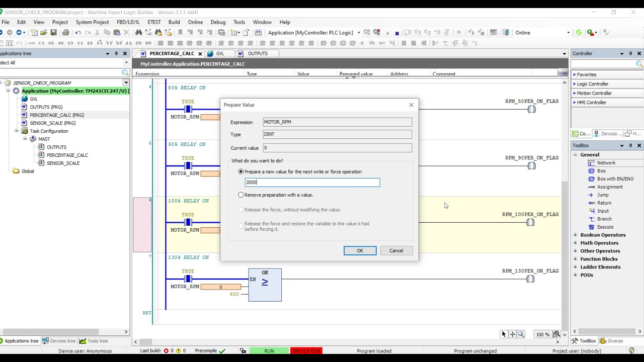Viewport: 644px width, 362px height.
Task: Click the Stop blue square icon
Action: 397,33
